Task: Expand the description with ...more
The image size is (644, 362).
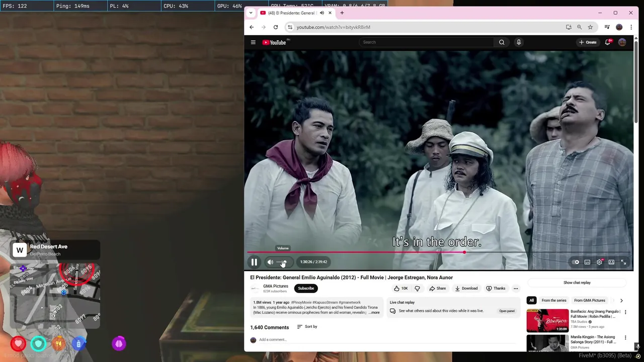Action: (374, 313)
